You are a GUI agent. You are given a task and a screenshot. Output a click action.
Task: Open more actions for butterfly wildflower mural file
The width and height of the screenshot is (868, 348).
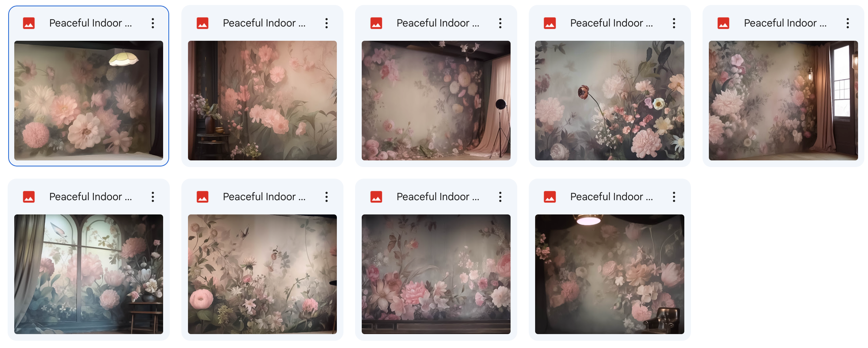point(326,197)
